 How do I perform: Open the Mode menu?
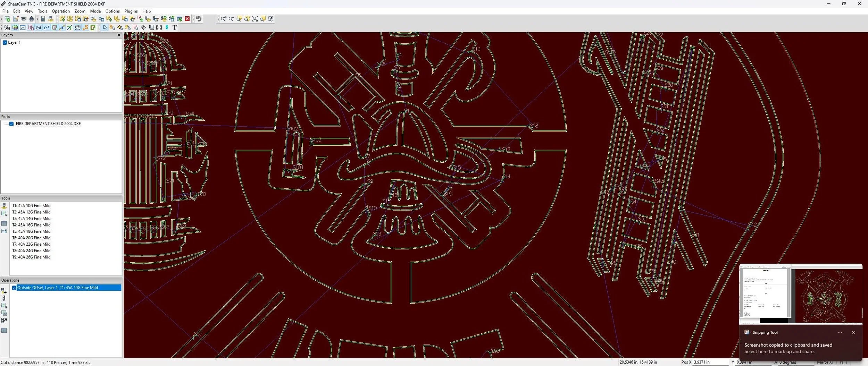pyautogui.click(x=95, y=11)
